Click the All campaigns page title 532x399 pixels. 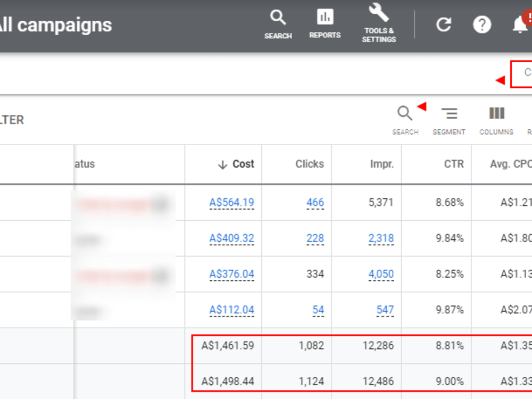coord(56,25)
